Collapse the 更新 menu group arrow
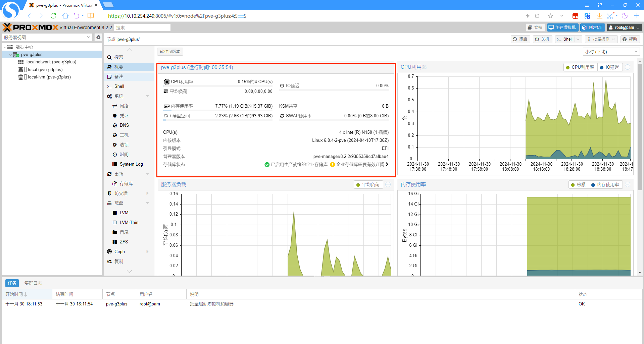 (148, 174)
